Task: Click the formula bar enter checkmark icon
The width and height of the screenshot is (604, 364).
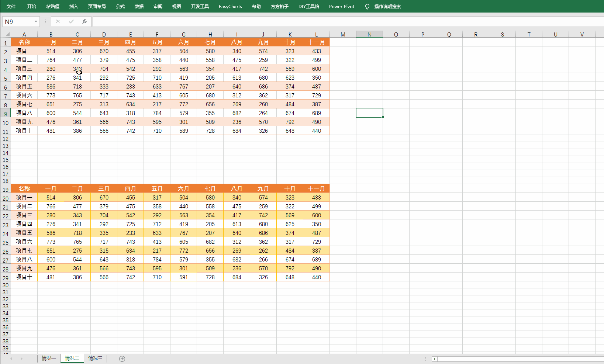Action: click(71, 21)
